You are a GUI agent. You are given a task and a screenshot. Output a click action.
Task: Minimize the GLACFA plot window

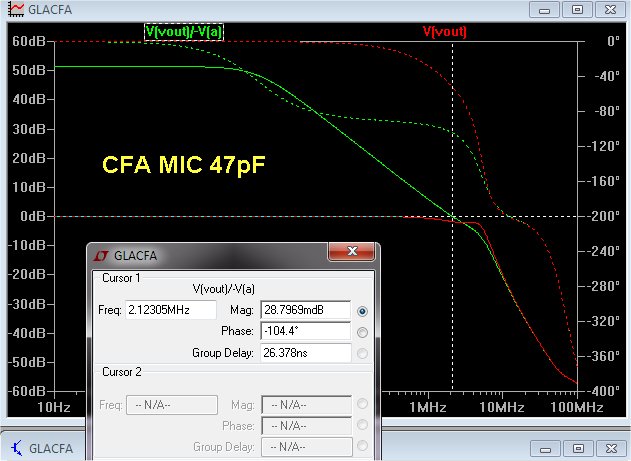544,10
